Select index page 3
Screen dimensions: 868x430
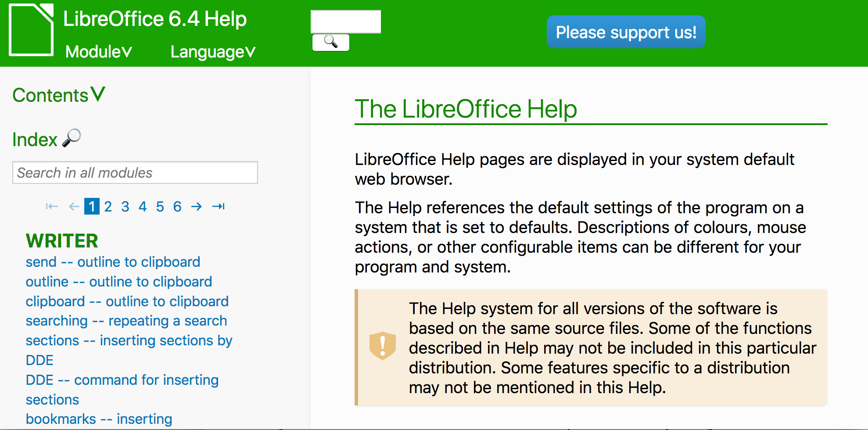pos(126,206)
